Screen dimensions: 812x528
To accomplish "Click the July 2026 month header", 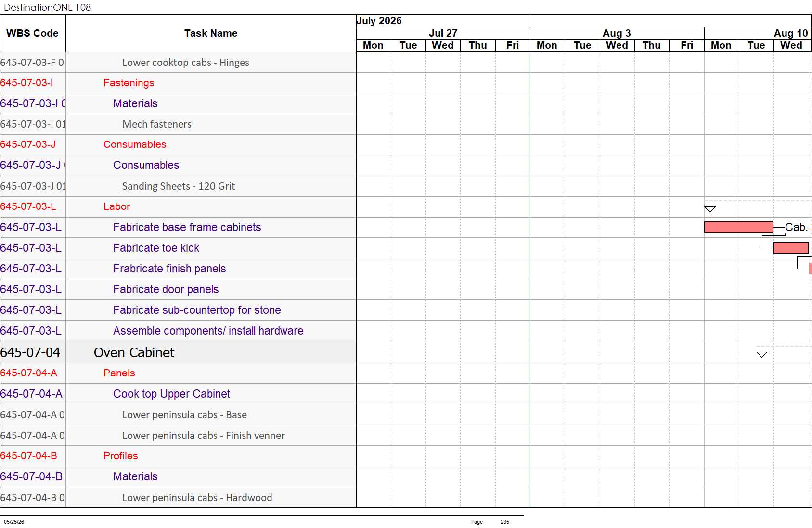I will coord(379,21).
